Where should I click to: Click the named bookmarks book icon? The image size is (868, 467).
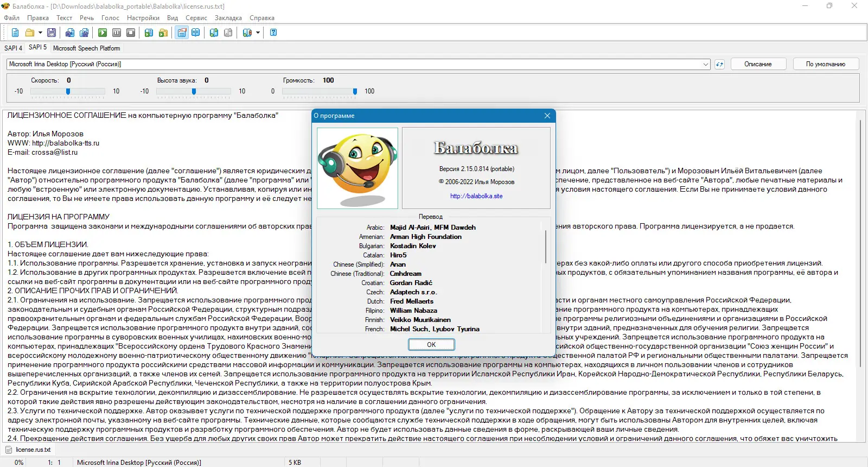pos(247,33)
